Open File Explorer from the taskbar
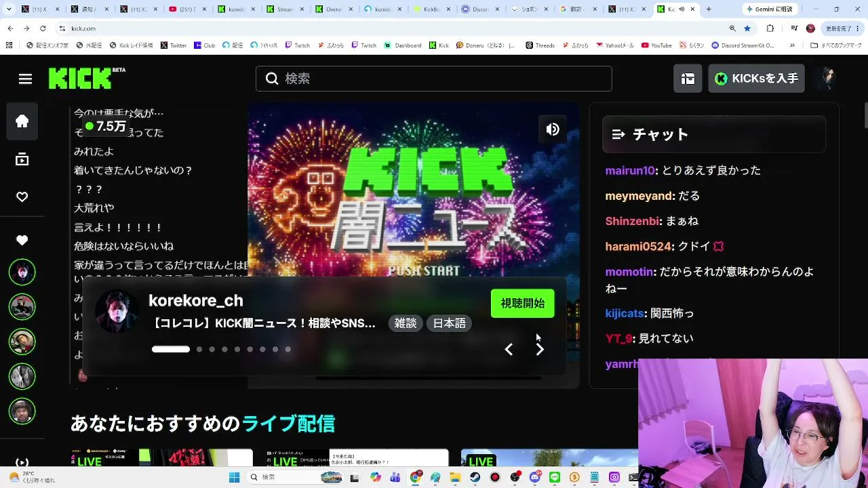Image resolution: width=868 pixels, height=488 pixels. pos(455,477)
